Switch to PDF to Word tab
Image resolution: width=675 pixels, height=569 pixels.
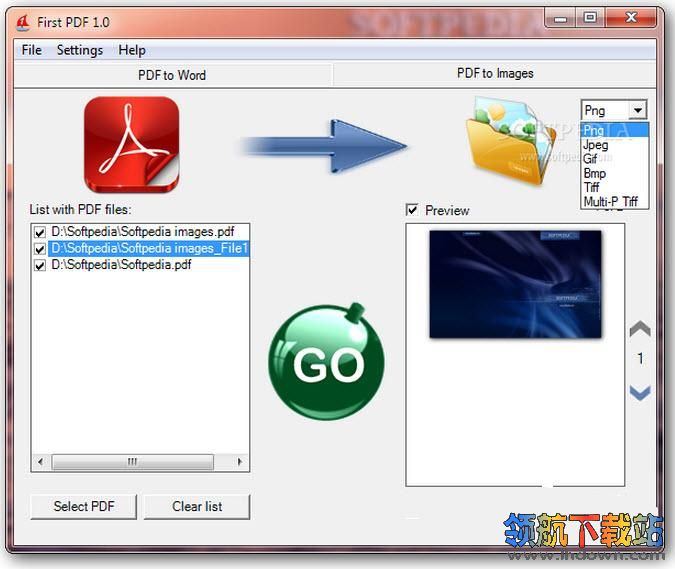click(x=172, y=75)
